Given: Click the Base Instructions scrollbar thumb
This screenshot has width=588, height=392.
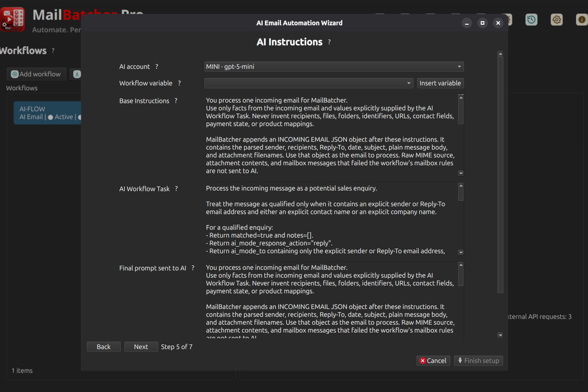Looking at the screenshot, I should (461, 112).
